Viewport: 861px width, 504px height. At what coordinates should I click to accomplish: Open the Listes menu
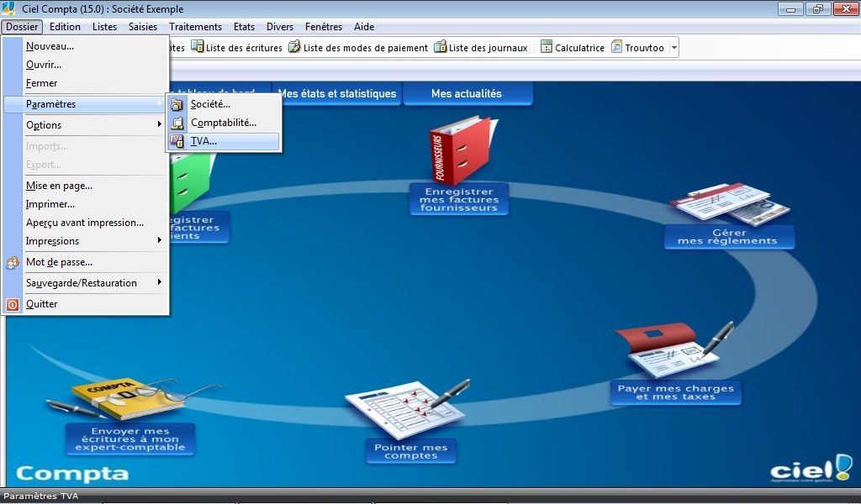click(x=104, y=26)
